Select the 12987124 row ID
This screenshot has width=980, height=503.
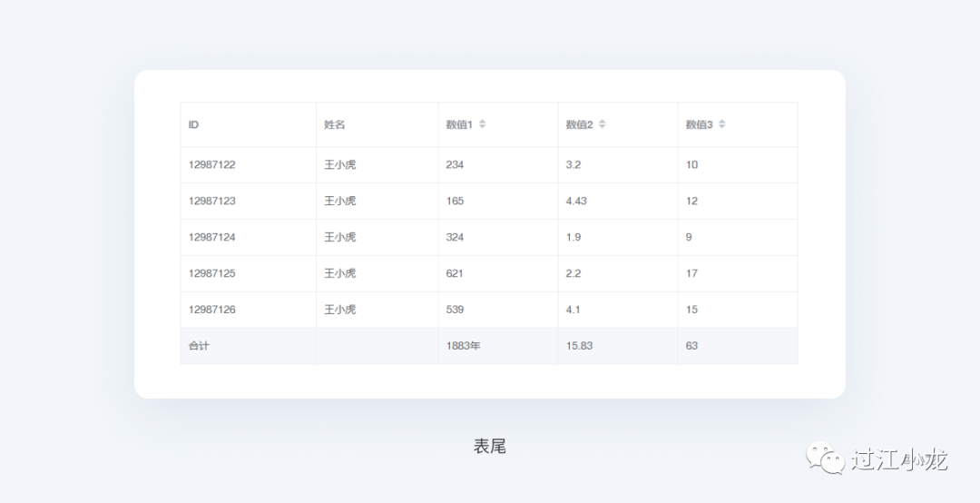[212, 237]
